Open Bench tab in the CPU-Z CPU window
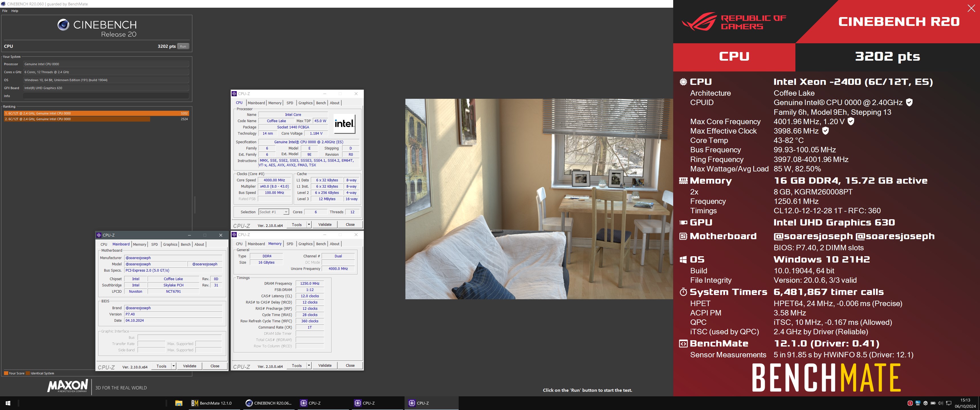 pyautogui.click(x=321, y=103)
